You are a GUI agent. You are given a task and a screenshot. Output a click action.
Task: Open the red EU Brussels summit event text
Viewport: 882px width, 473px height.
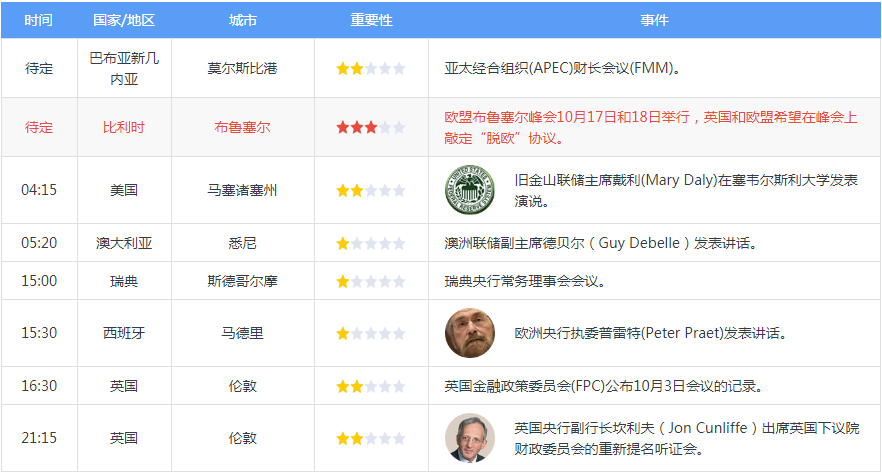[650, 128]
